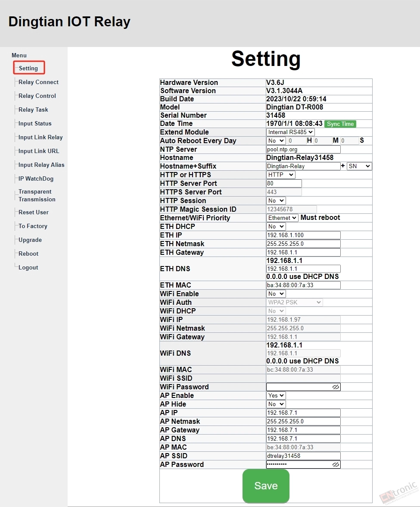Open HTTP or HTTPS dropdown
The height and width of the screenshot is (507, 420).
281,175
